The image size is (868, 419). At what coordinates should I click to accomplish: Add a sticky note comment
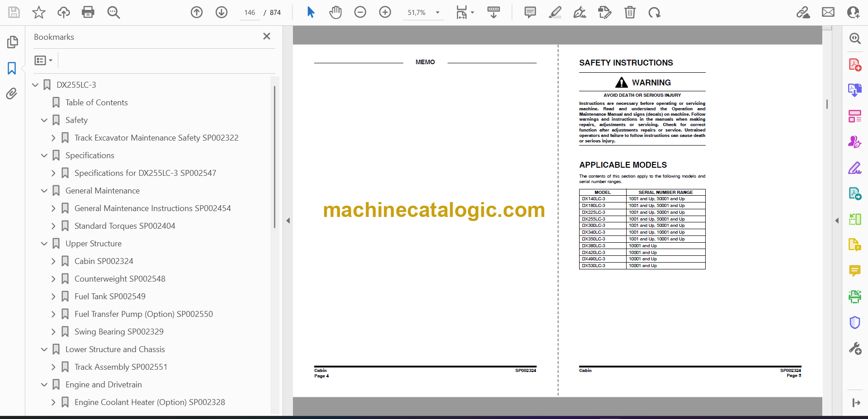(530, 12)
